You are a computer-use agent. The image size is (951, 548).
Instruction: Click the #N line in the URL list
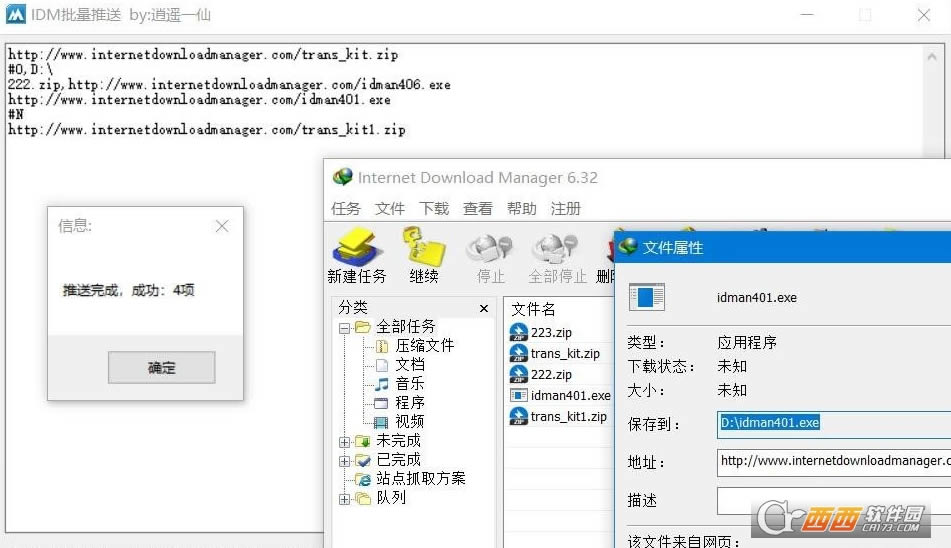[x=16, y=115]
